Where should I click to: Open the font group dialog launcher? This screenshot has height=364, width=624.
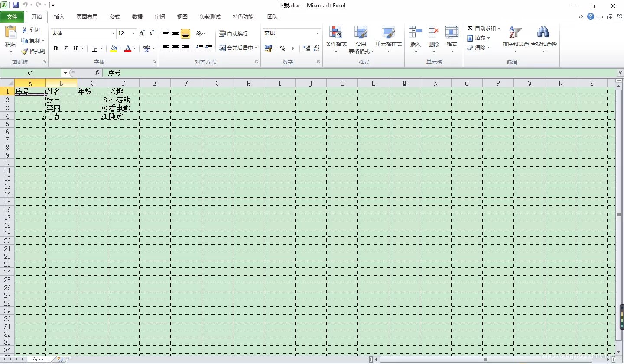tap(154, 62)
